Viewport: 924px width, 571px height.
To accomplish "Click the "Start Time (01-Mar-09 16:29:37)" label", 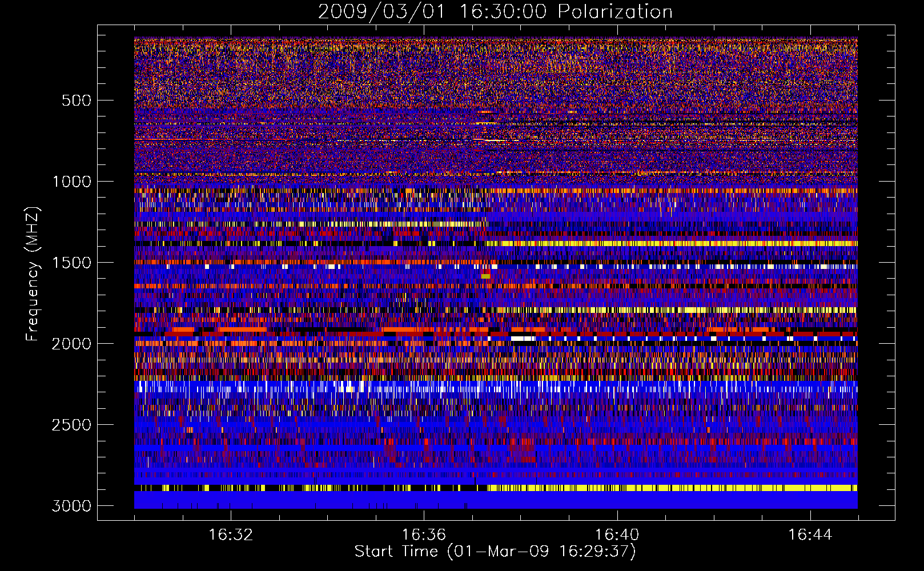I will click(495, 552).
